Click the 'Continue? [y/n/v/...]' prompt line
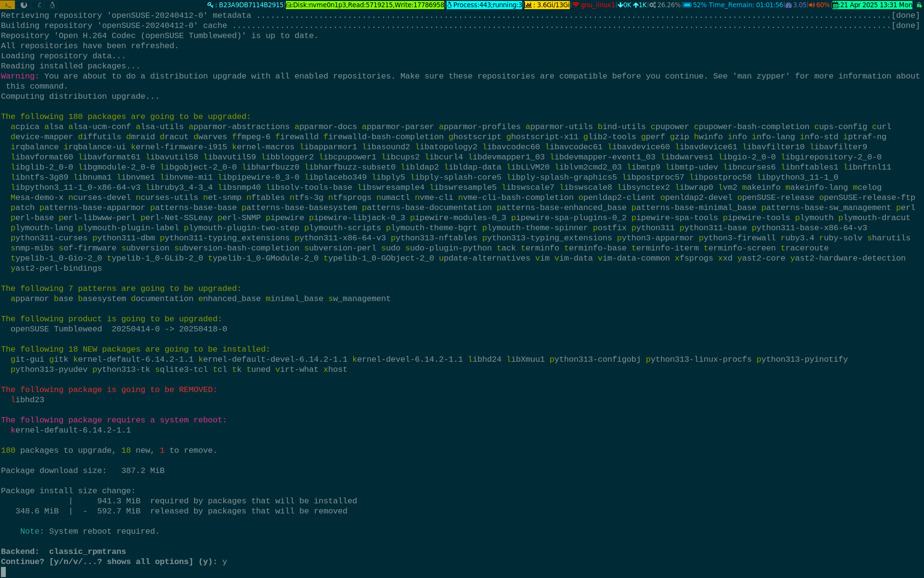Screen dimensions: 924x578 click(x=114, y=562)
